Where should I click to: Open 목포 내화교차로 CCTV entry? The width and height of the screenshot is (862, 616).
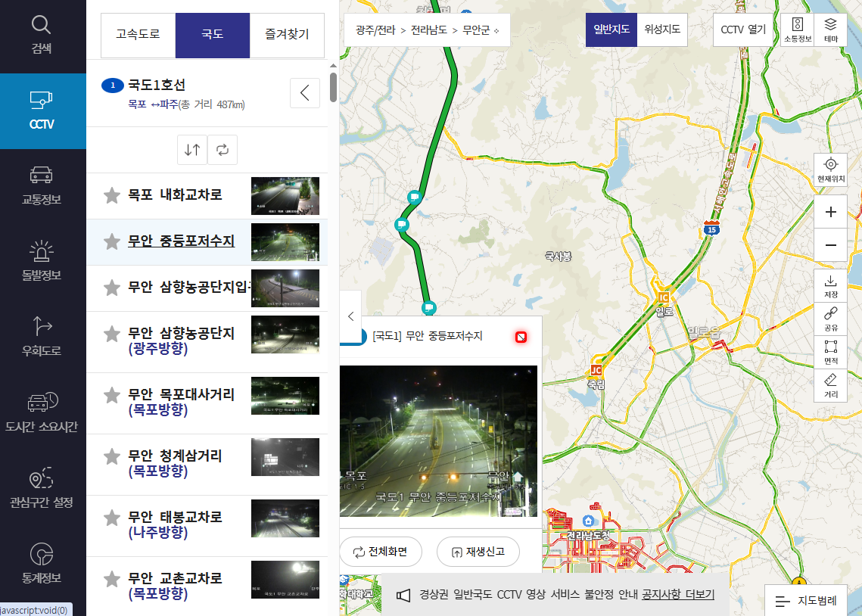coord(175,195)
